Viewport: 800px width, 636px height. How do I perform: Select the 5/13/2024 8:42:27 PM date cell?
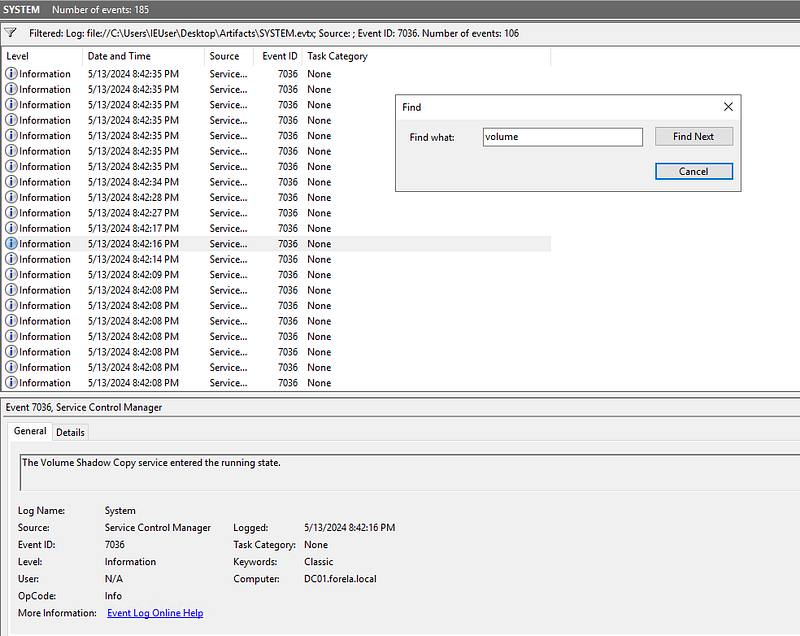133,213
